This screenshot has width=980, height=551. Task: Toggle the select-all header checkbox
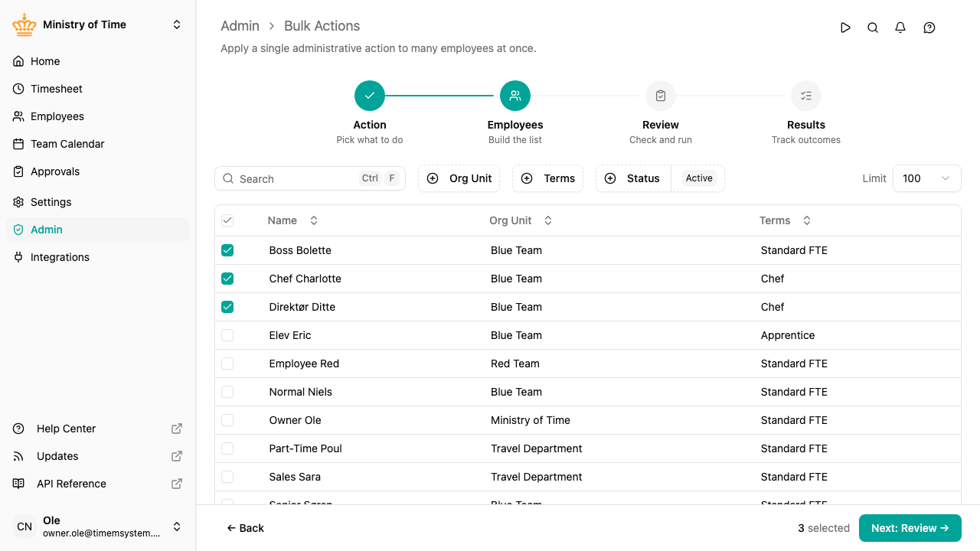click(x=227, y=220)
